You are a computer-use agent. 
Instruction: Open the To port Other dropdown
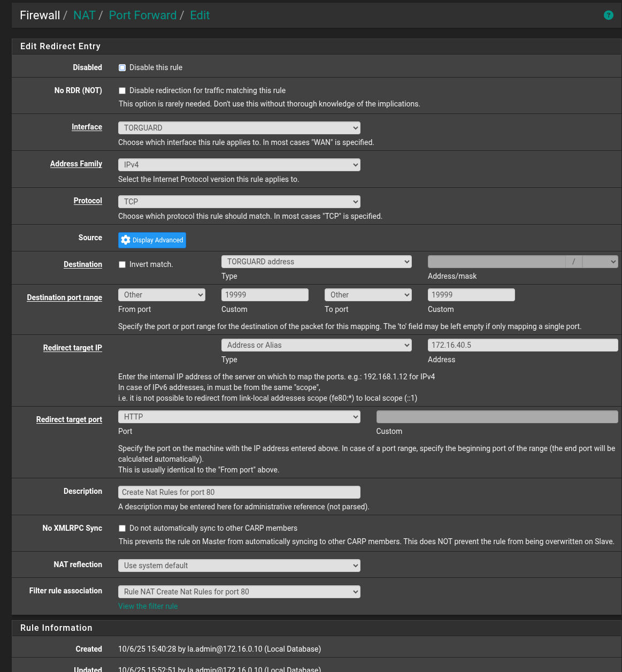coord(367,295)
